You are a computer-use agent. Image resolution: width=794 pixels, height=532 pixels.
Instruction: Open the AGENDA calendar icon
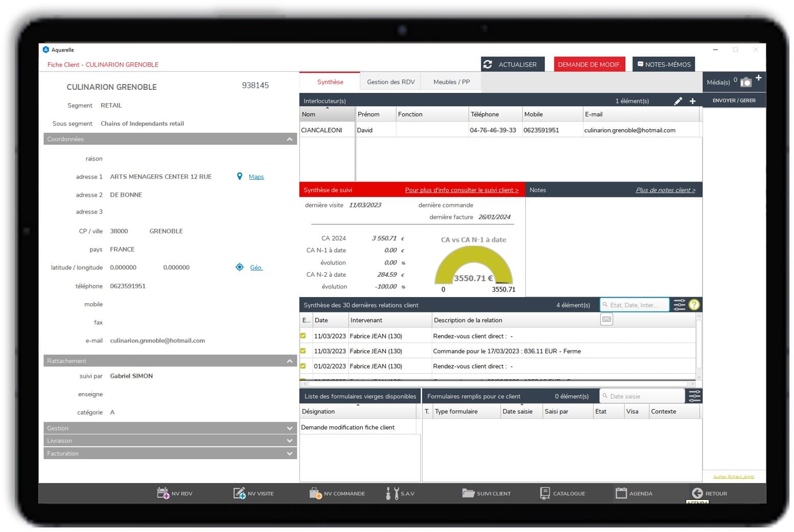point(621,493)
